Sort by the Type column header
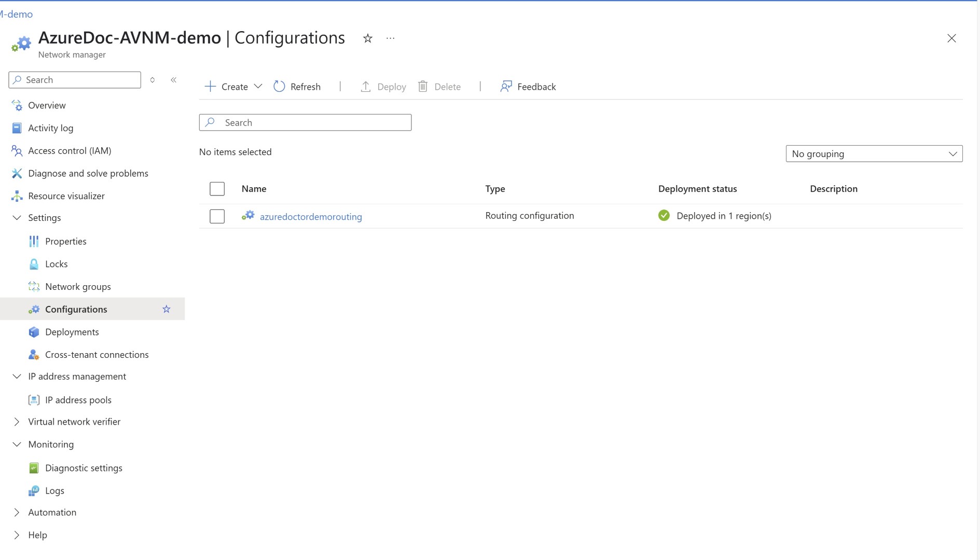This screenshot has height=560, width=980. click(x=495, y=189)
